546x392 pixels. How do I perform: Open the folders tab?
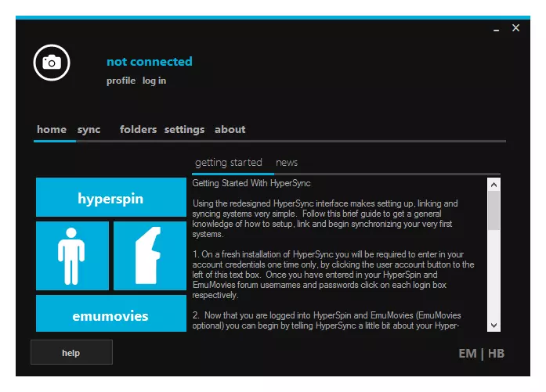138,129
